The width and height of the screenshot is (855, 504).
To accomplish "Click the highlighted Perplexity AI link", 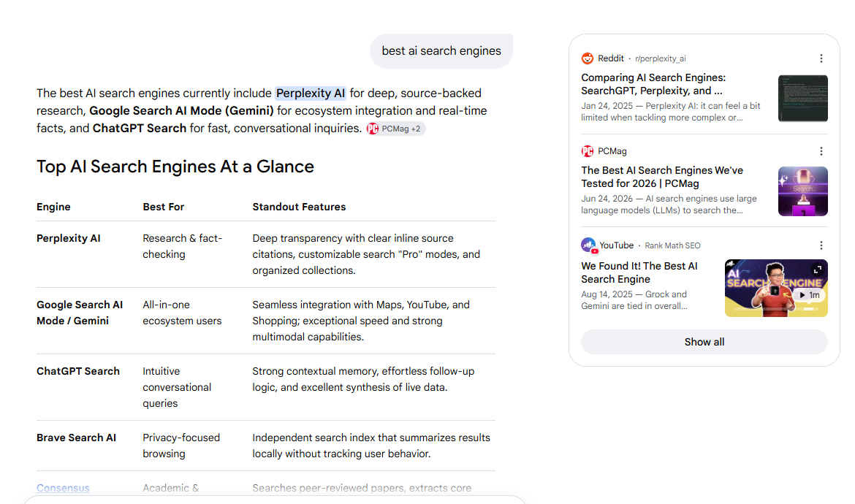I will click(x=311, y=93).
